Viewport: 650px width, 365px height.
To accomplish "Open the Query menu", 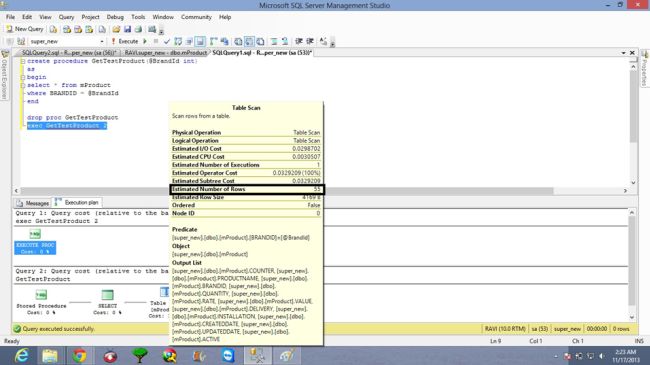I will [66, 17].
